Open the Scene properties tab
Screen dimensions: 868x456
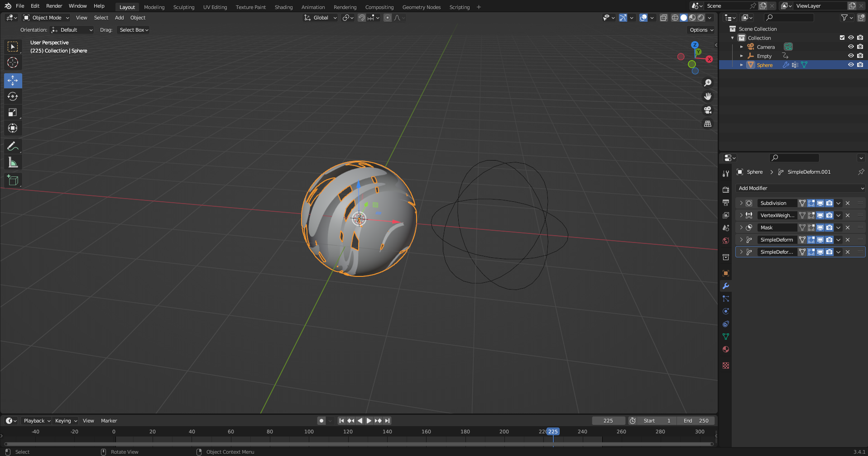726,228
